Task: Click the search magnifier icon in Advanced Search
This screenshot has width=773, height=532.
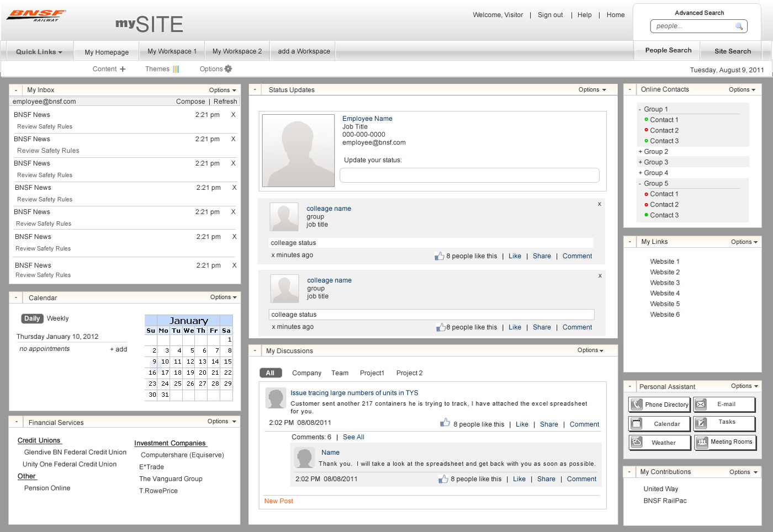Action: pos(739,26)
